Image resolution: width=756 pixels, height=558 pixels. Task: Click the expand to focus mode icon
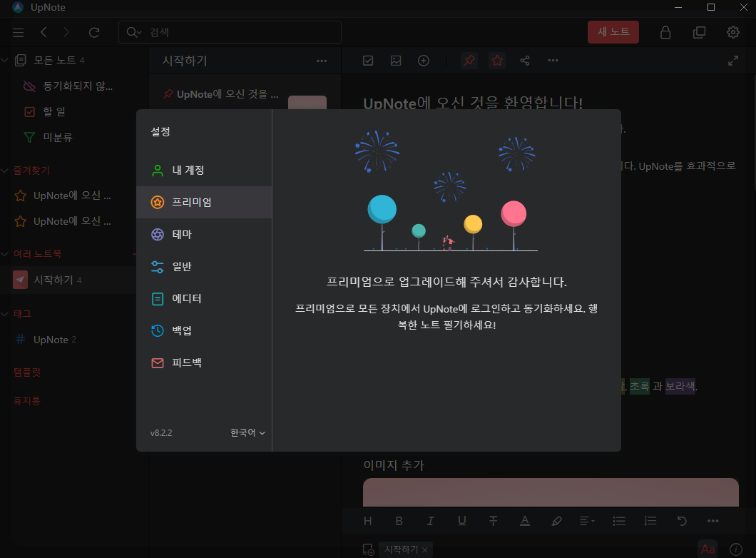(x=733, y=61)
